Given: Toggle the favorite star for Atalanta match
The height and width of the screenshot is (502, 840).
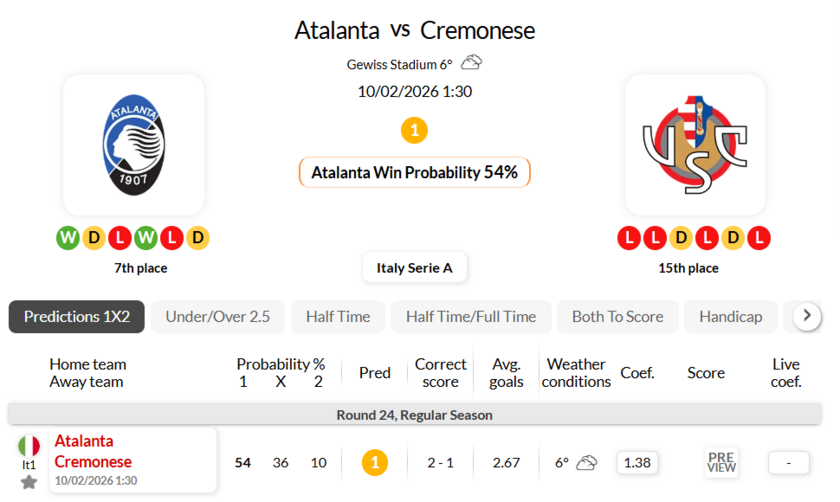Looking at the screenshot, I should 29,482.
